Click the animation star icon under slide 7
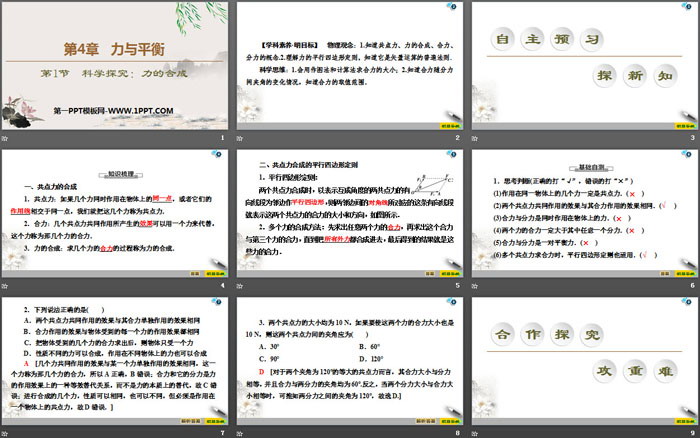Image resolution: width=700 pixels, height=438 pixels. click(5, 434)
